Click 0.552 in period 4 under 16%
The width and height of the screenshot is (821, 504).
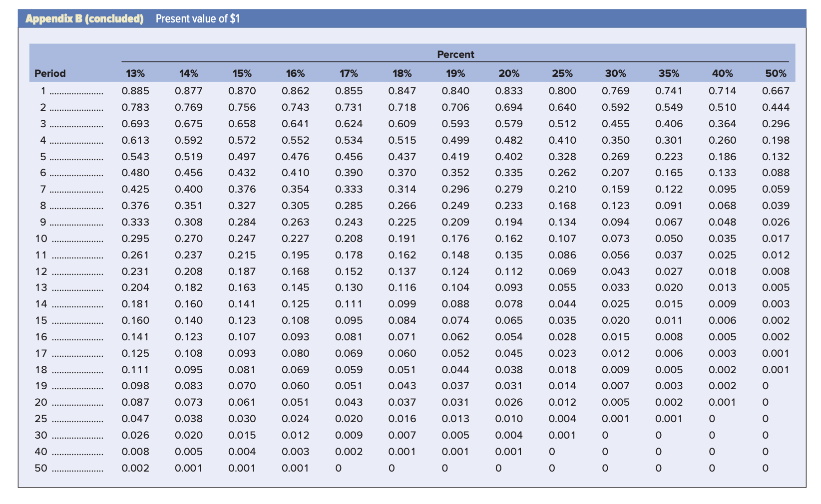(x=296, y=140)
